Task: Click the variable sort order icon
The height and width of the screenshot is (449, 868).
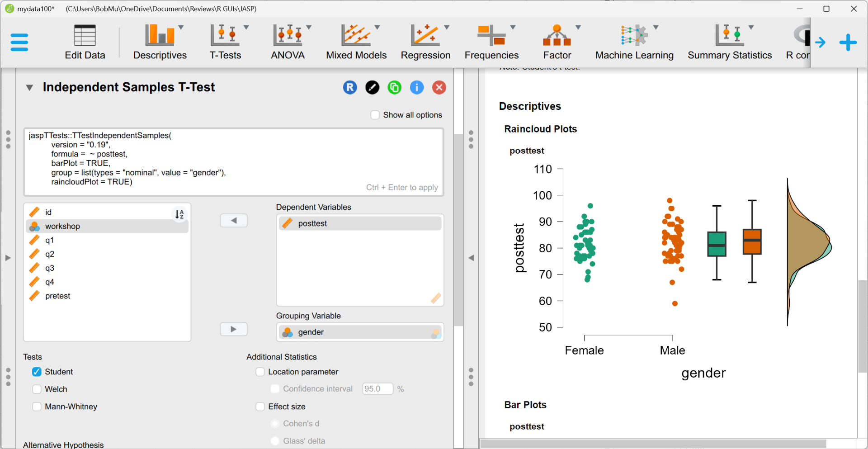Action: [x=179, y=214]
